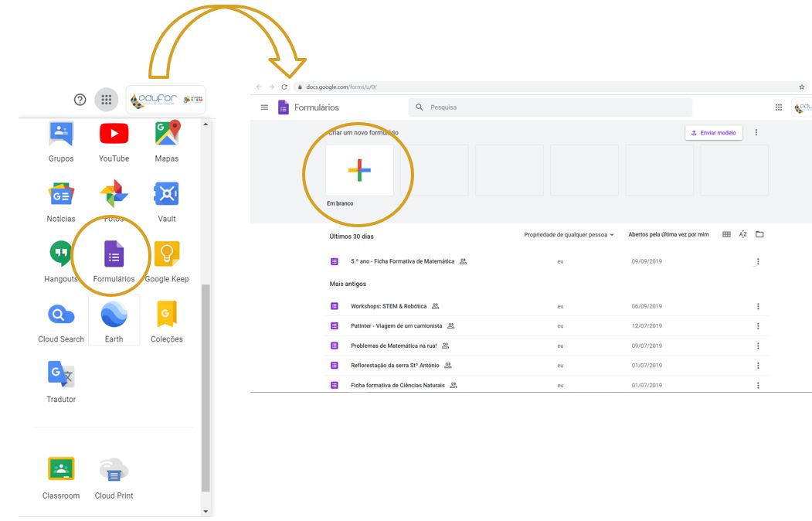Screen dimensions: 812x521
Task: Open the main hamburger menu in Formulários
Action: pyautogui.click(x=264, y=107)
